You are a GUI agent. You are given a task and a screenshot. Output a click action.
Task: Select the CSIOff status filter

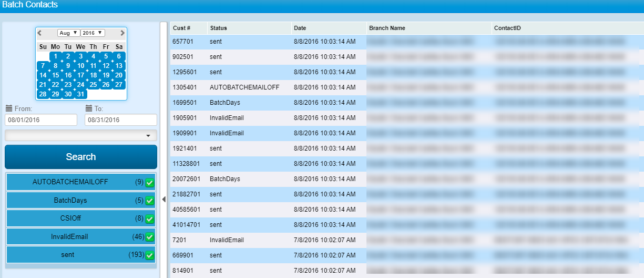coord(70,219)
